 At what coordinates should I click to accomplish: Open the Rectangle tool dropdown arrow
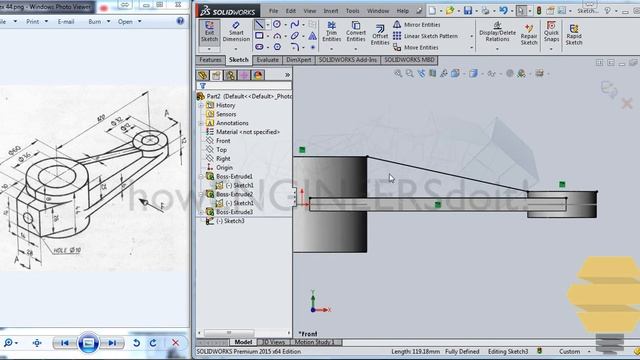tap(268, 36)
